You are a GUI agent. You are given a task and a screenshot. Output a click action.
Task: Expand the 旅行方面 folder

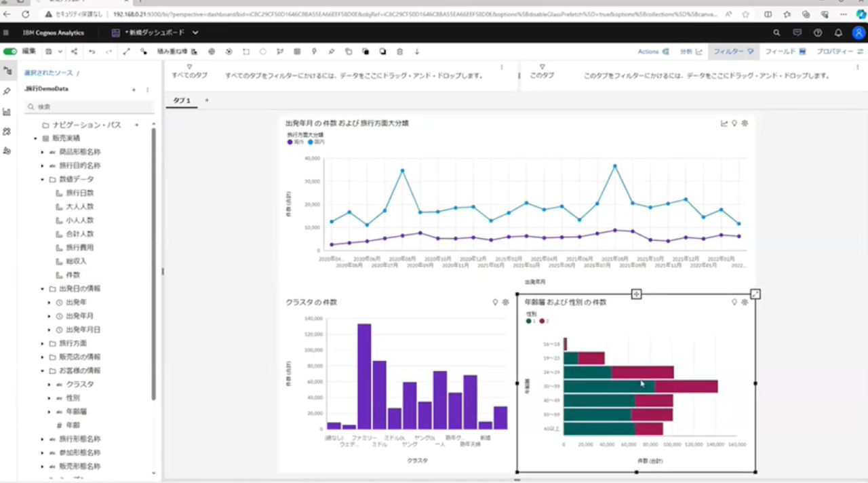42,343
